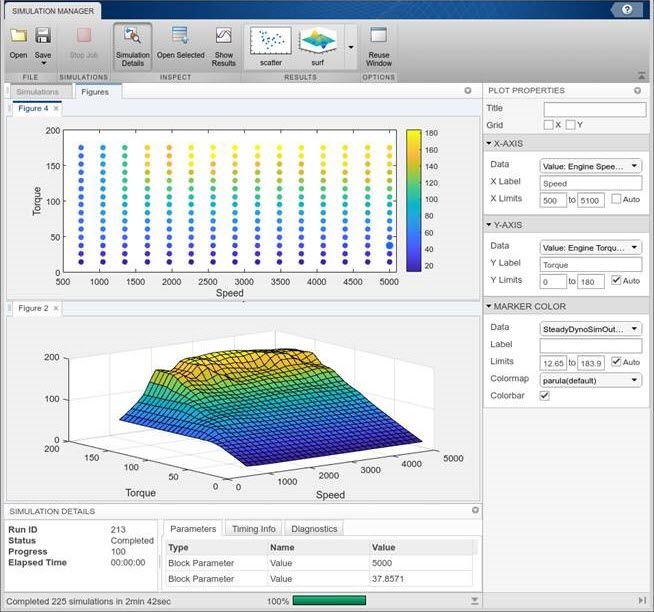Click the plot Title input field
The image size is (654, 612).
[x=592, y=108]
